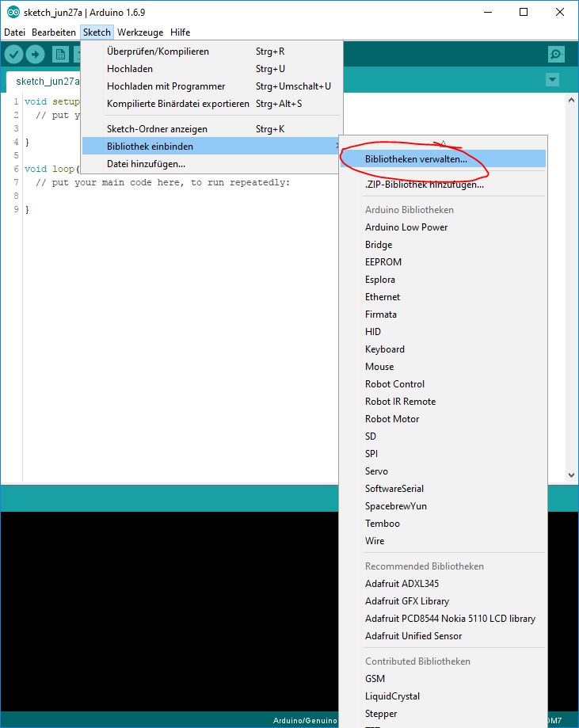The height and width of the screenshot is (728, 579).
Task: Select Überprüfen/Kompilieren from Sketch menu
Action: point(158,51)
